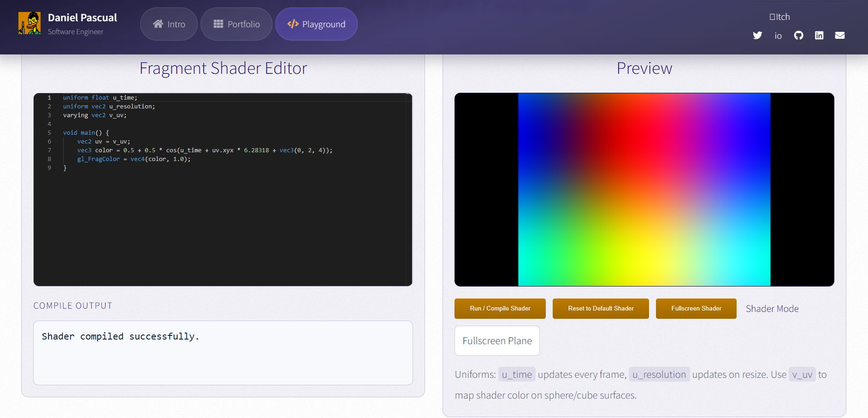Click the code brackets icon on Playground
The height and width of the screenshot is (418, 868).
(292, 24)
